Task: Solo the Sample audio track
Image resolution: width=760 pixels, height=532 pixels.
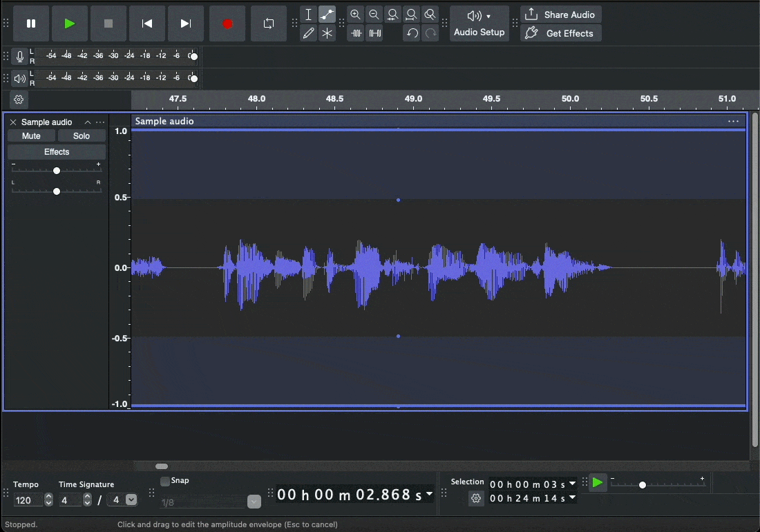Action: click(82, 136)
